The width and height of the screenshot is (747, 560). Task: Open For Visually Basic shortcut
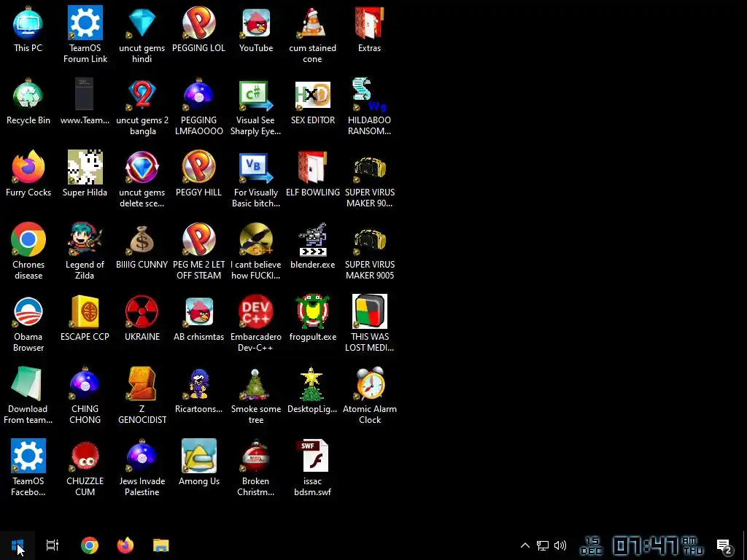(256, 179)
